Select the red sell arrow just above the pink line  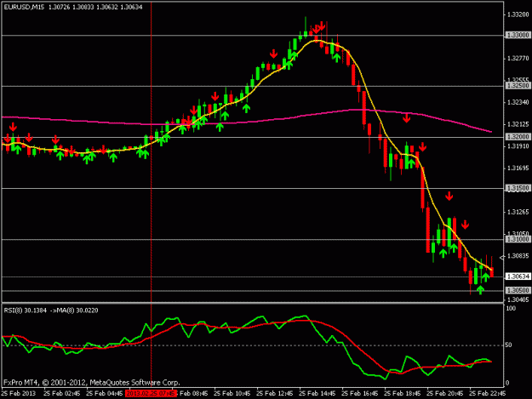pos(407,118)
